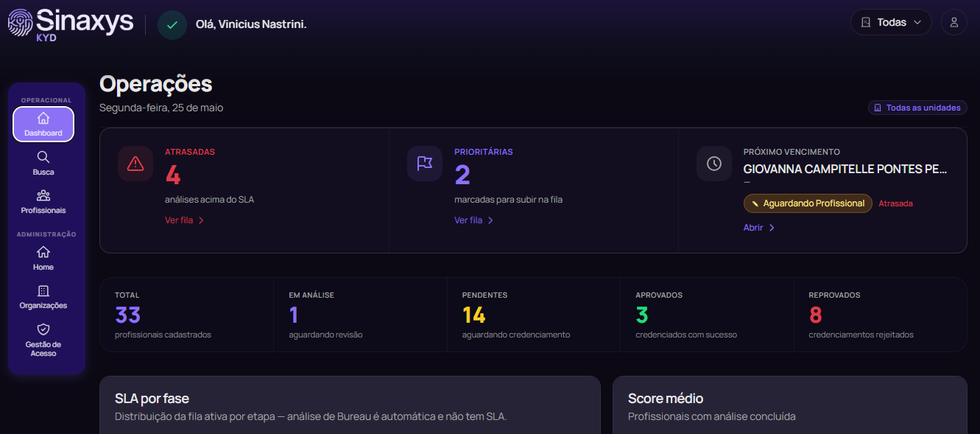Click the SLA por fase heading

coord(152,399)
